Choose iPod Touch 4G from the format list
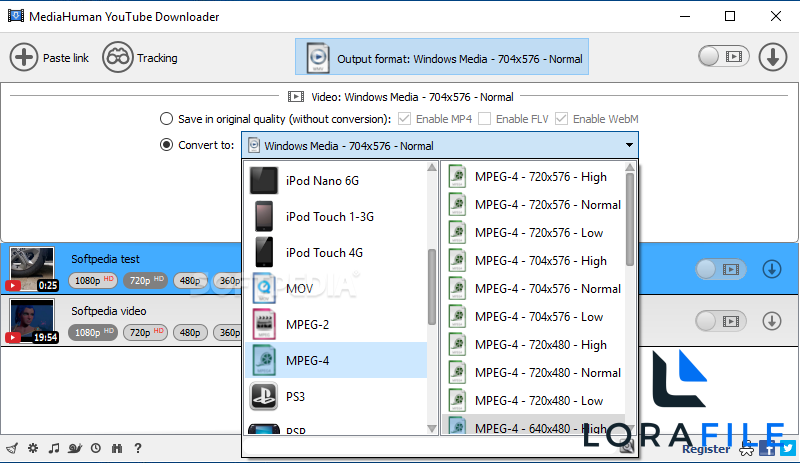 click(x=336, y=252)
